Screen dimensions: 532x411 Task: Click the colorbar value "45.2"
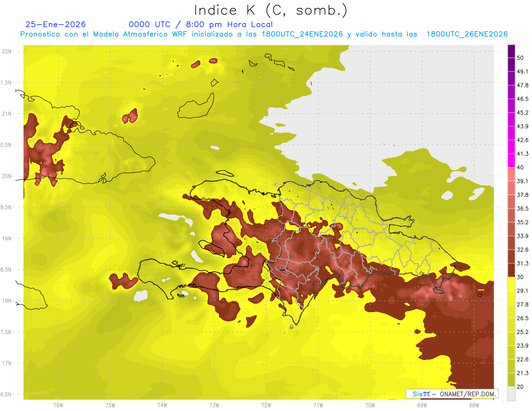pyautogui.click(x=523, y=113)
